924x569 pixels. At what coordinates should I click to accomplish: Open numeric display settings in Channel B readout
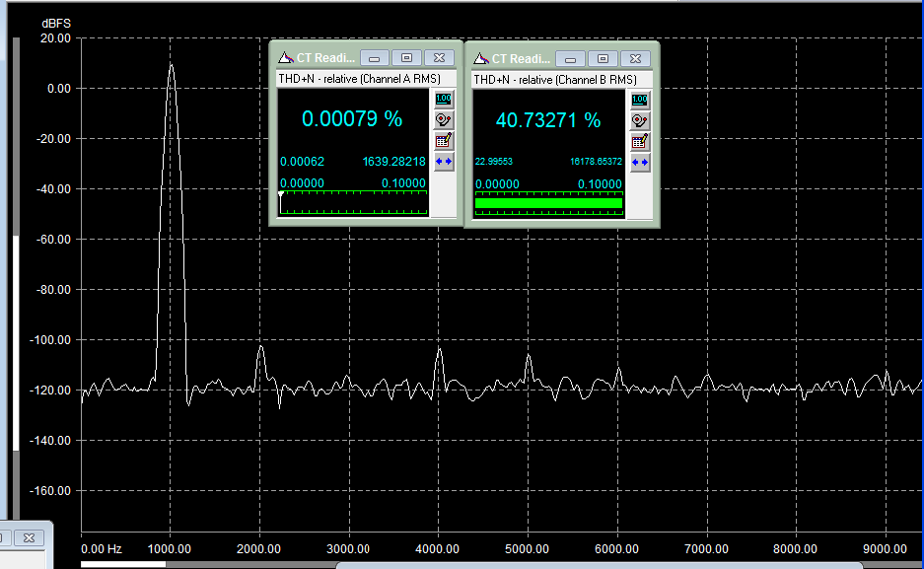(639, 101)
